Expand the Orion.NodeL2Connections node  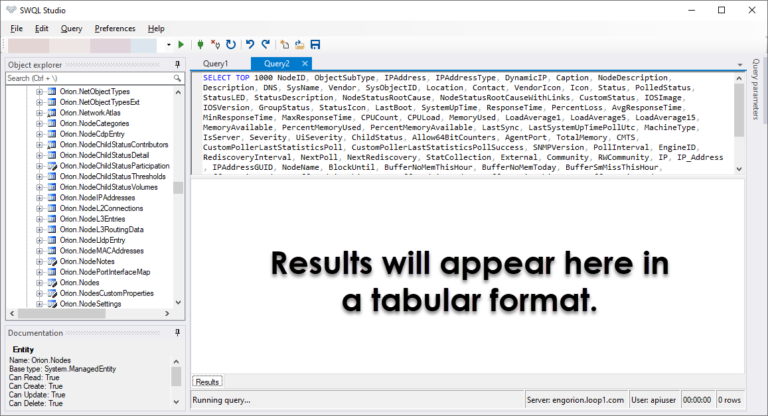click(x=39, y=208)
